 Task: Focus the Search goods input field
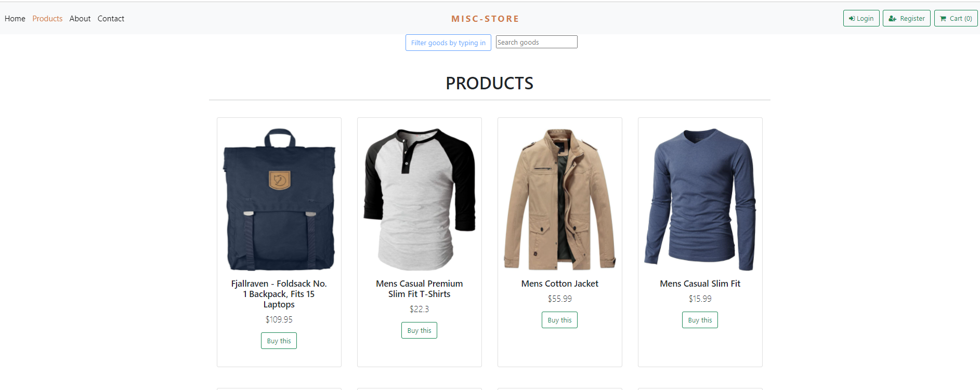536,42
